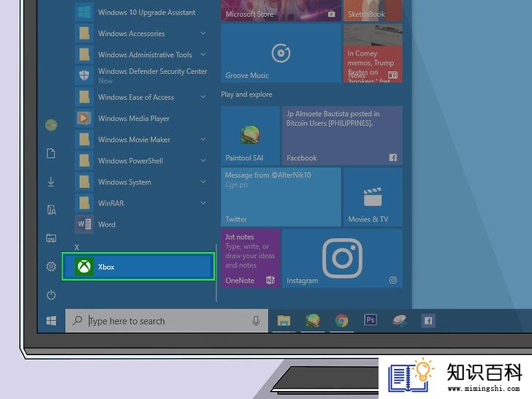Open the Twitter live tile

pyautogui.click(x=281, y=197)
